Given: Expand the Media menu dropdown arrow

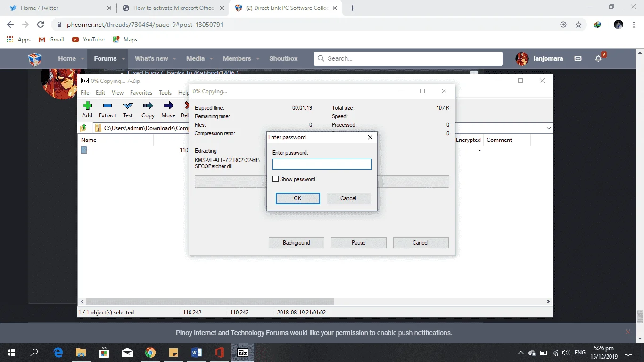Looking at the screenshot, I should 212,59.
